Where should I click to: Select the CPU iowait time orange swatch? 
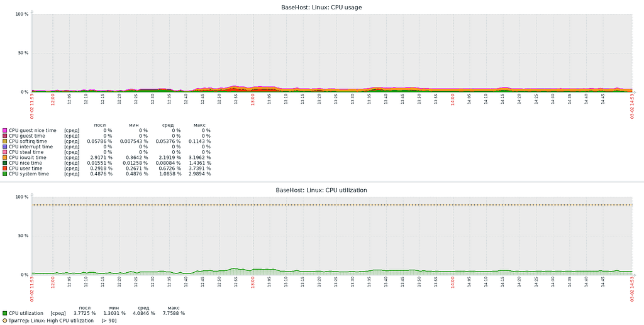coord(4,158)
